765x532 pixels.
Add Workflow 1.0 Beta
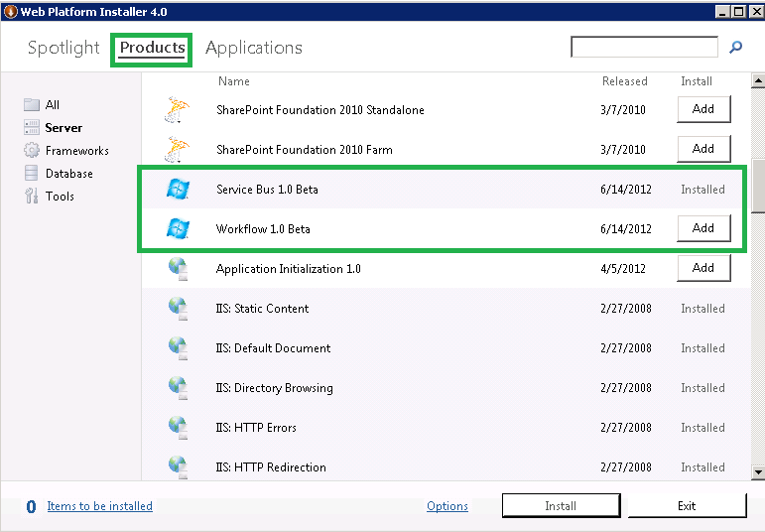tap(703, 228)
